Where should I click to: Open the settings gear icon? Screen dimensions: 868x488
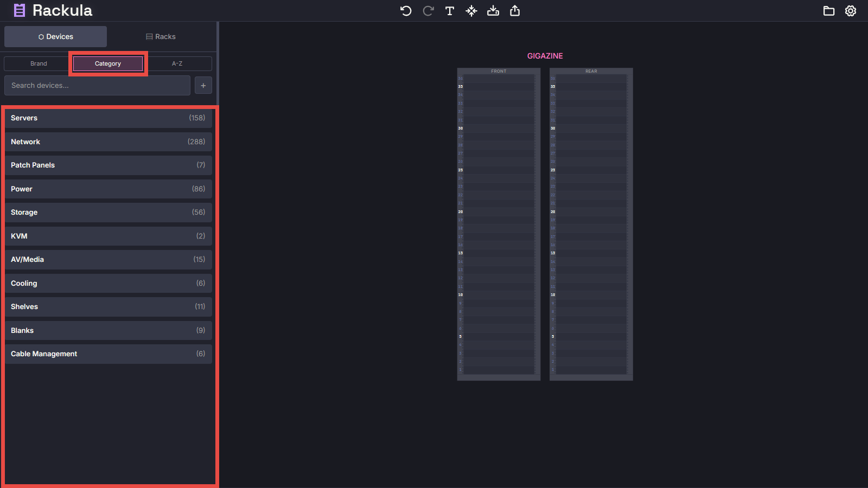pyautogui.click(x=851, y=11)
